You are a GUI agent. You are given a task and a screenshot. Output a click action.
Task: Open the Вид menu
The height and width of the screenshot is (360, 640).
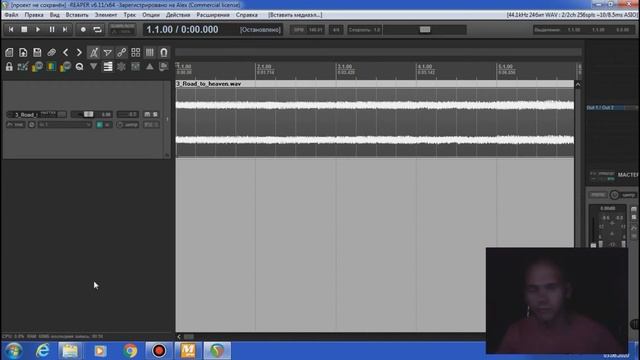click(55, 15)
